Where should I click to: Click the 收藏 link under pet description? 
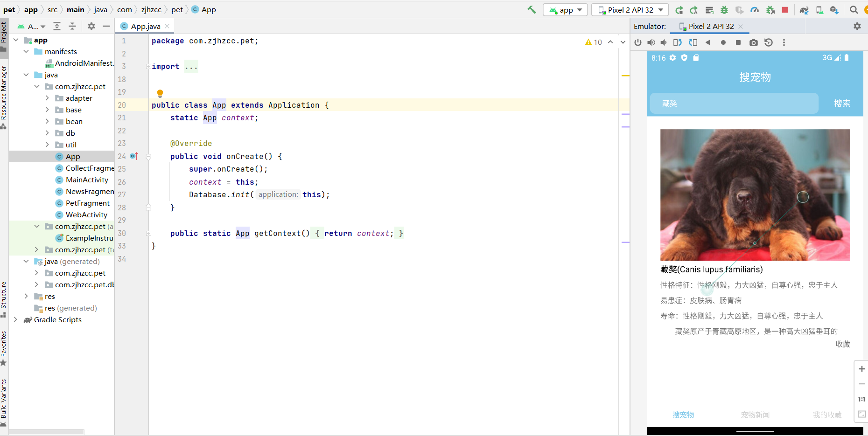[843, 344]
